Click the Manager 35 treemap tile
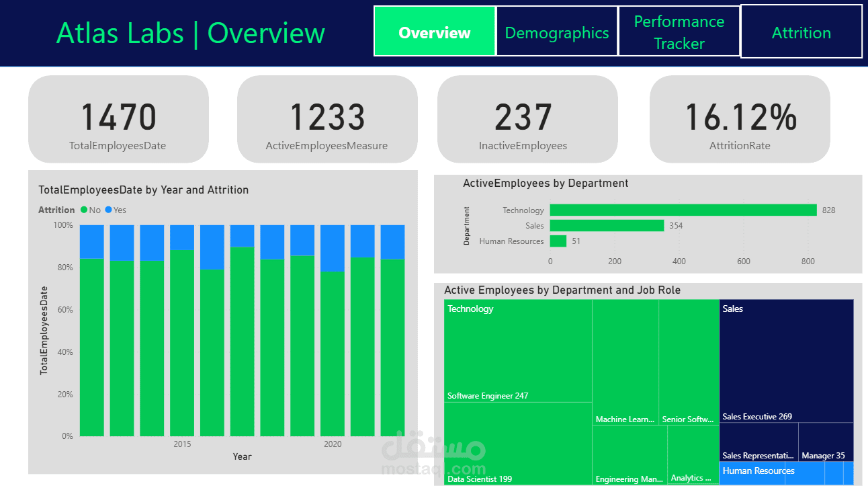This screenshot has width=868, height=488. click(x=826, y=442)
